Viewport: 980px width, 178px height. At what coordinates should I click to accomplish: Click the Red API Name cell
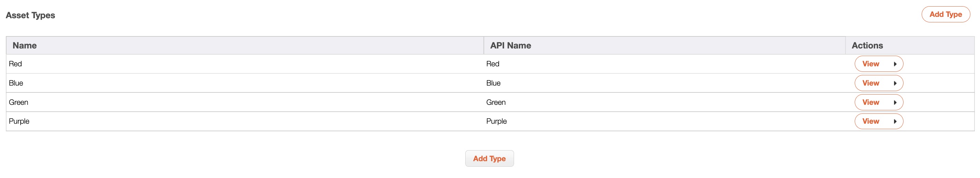point(493,64)
